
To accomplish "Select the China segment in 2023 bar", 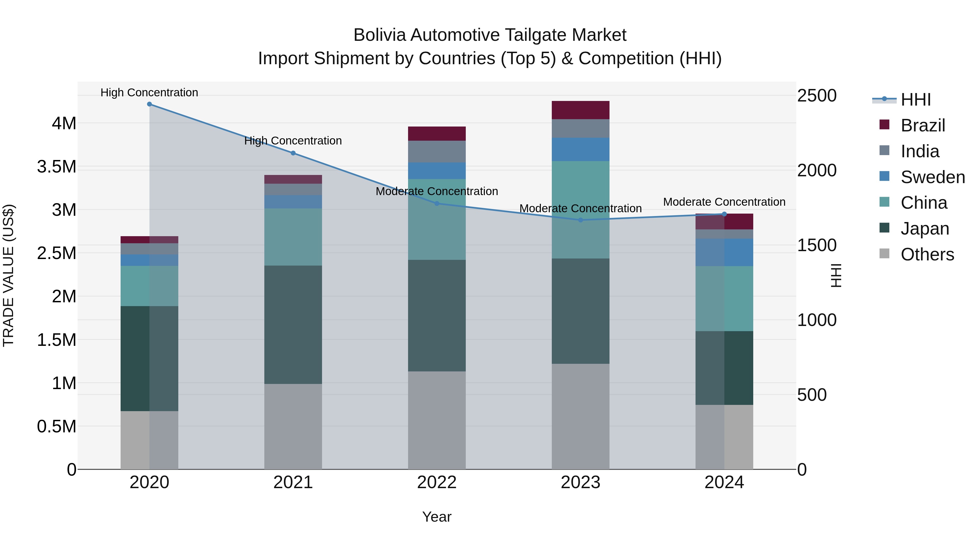I will pyautogui.click(x=581, y=210).
